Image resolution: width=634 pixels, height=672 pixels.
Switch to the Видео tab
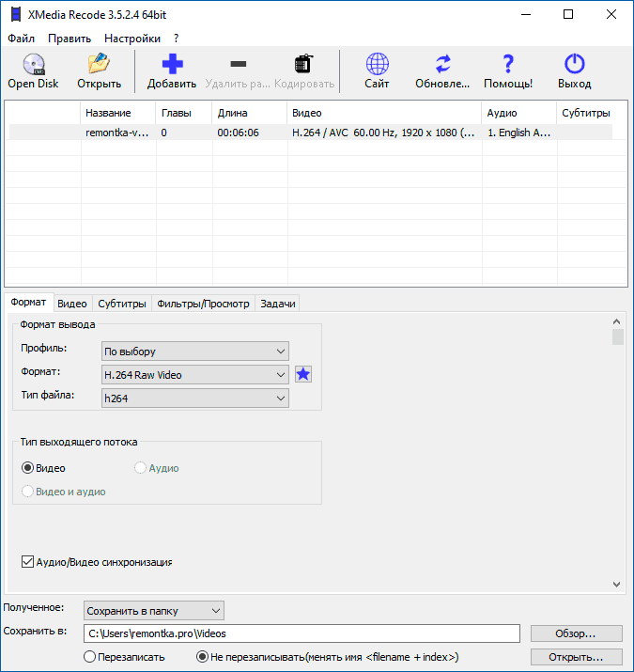click(x=72, y=304)
